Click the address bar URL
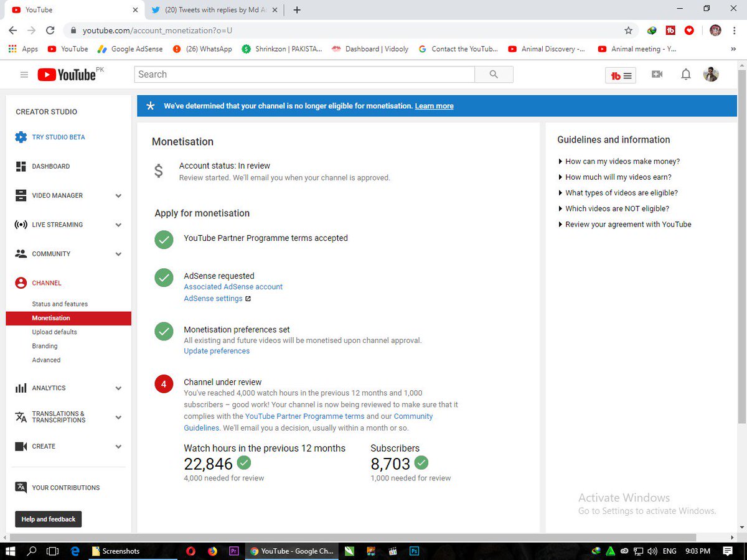Screen dimensions: 747x560 pyautogui.click(x=157, y=30)
